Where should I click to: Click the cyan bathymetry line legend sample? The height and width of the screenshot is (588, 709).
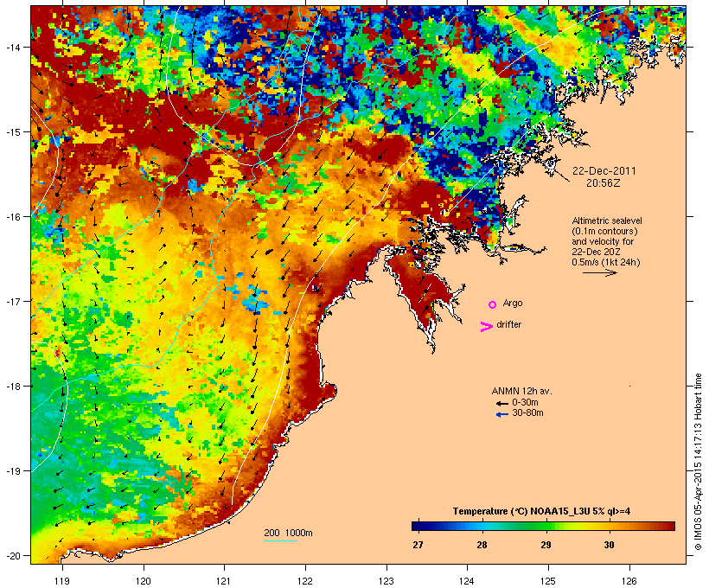(x=280, y=540)
